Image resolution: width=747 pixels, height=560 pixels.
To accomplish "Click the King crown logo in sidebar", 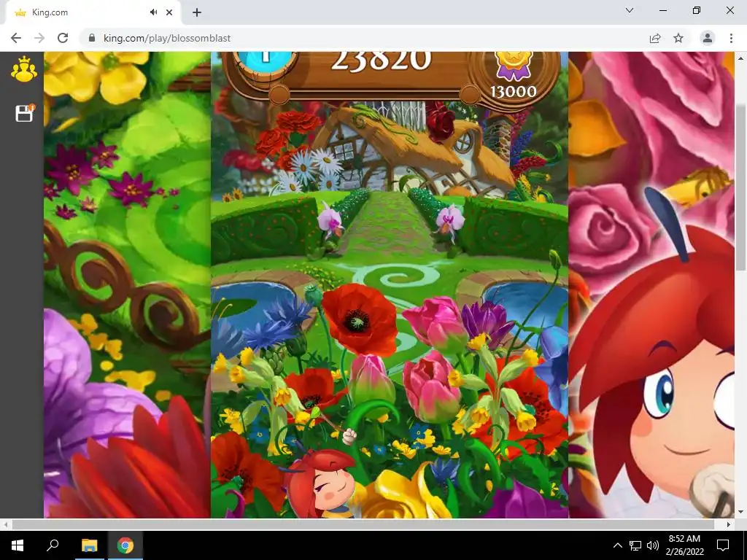I will pos(24,69).
